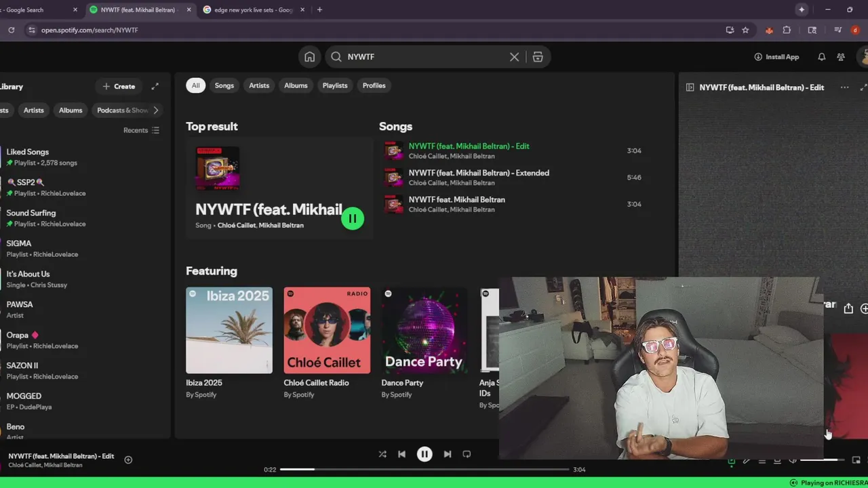Open the browser extensions puzzle icon
This screenshot has width=868, height=488.
[787, 30]
